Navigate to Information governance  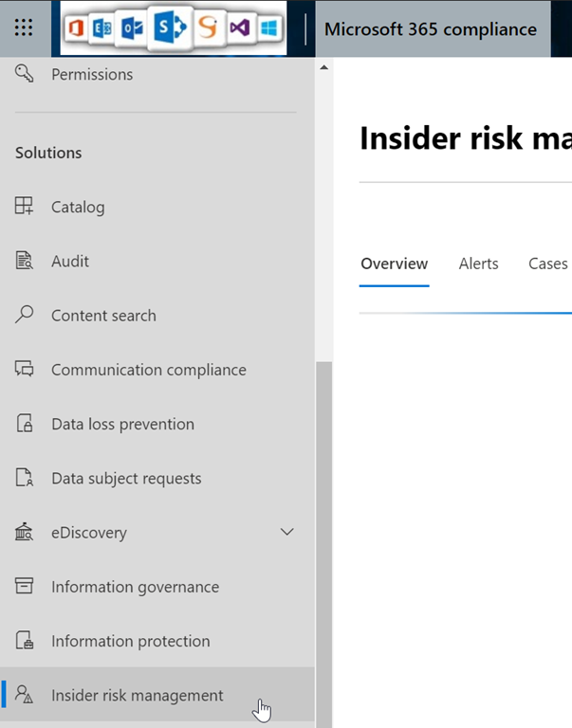(135, 587)
